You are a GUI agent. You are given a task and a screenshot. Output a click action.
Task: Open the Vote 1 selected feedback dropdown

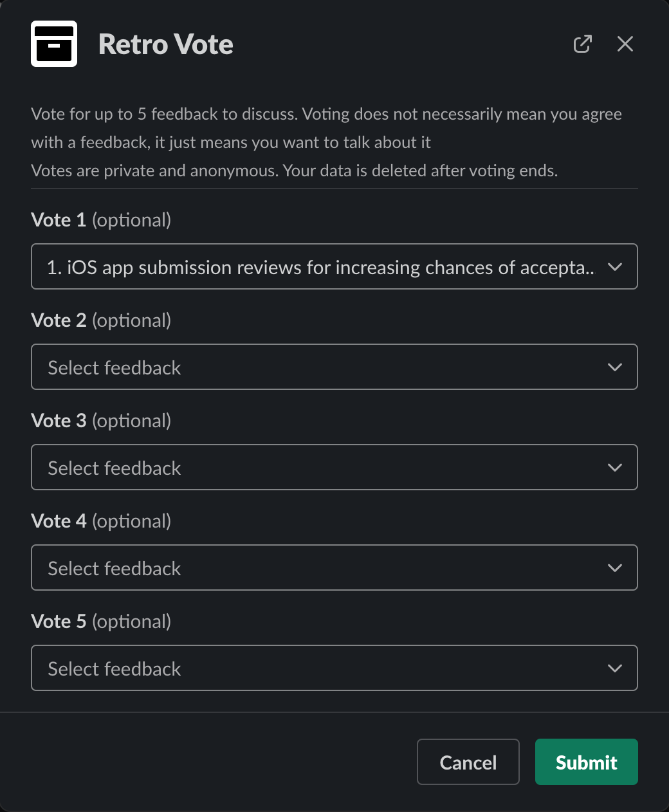[320, 266]
